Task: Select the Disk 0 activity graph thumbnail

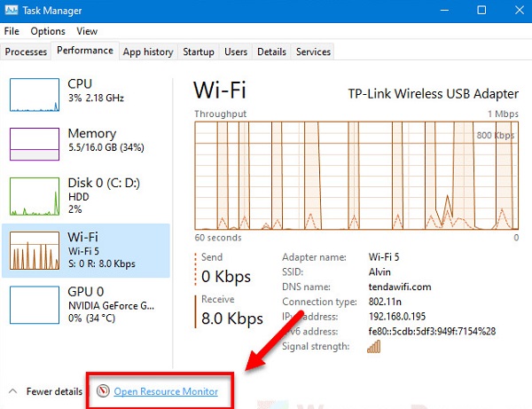Action: pyautogui.click(x=35, y=196)
